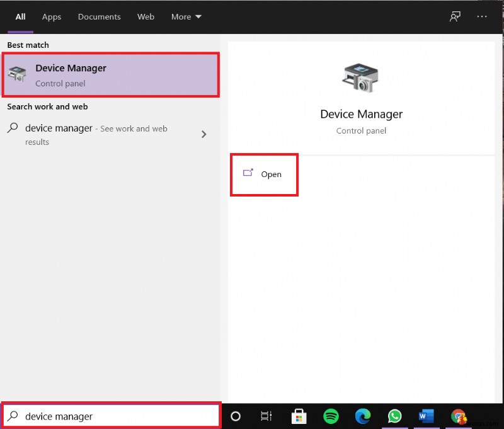This screenshot has height=429, width=504.
Task: Launch Microsoft Word from the taskbar
Action: pyautogui.click(x=427, y=416)
